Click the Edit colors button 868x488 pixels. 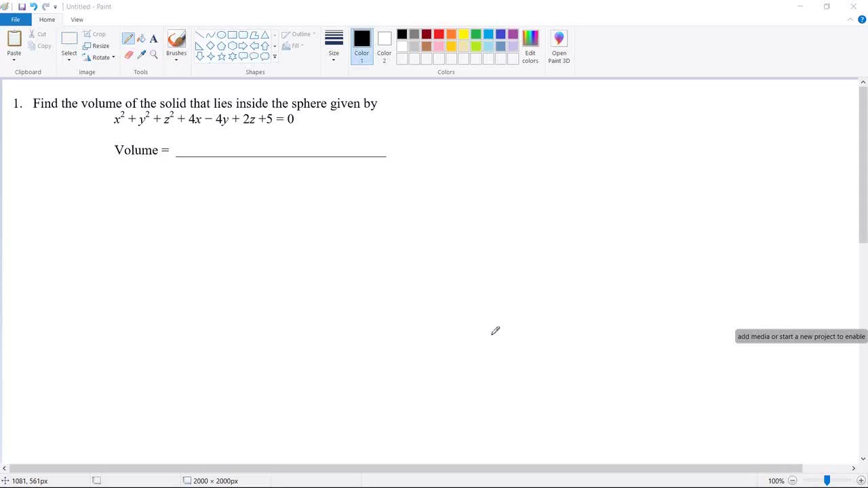pos(530,47)
